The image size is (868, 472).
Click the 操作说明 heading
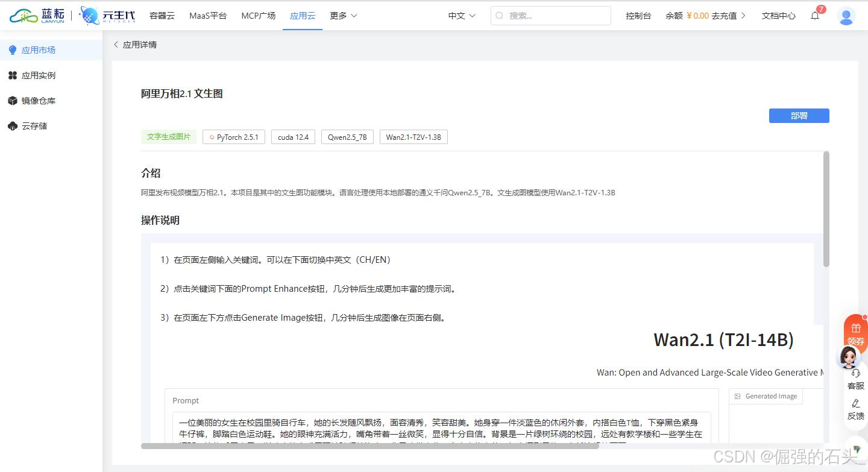160,220
